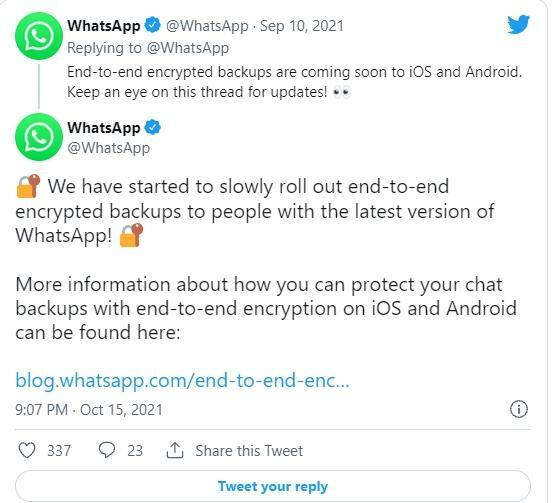The width and height of the screenshot is (552, 503).
Task: Open WhatsApp avatar in the main tweet
Action: 39,137
